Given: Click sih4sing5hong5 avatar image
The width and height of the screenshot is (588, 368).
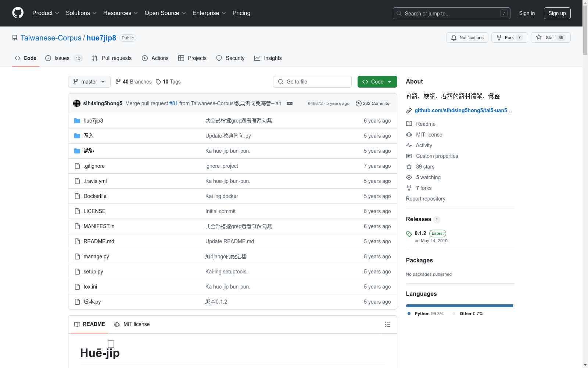Looking at the screenshot, I should (x=77, y=103).
